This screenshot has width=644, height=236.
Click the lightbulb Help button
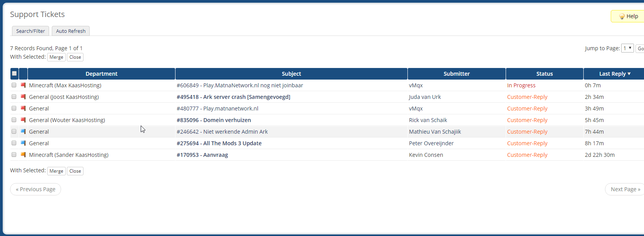628,16
